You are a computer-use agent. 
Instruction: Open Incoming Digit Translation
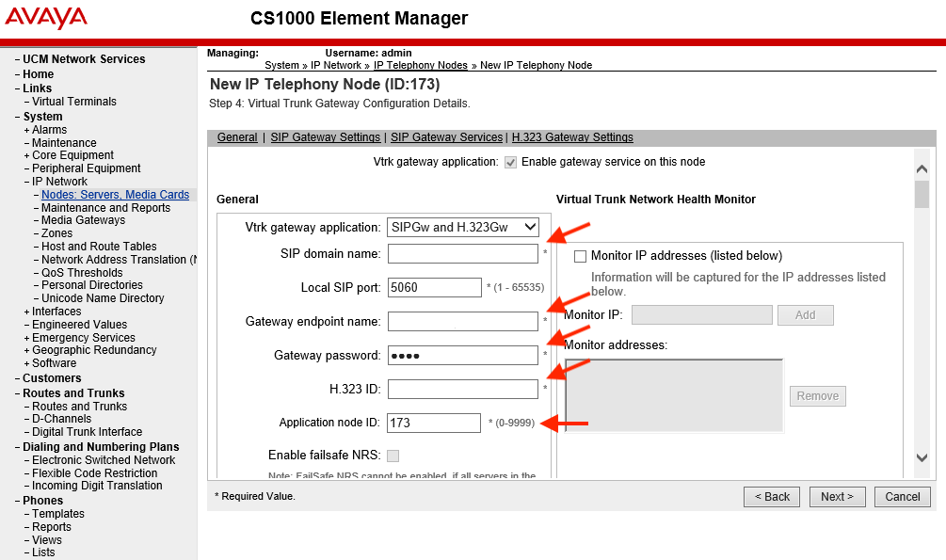tap(97, 486)
